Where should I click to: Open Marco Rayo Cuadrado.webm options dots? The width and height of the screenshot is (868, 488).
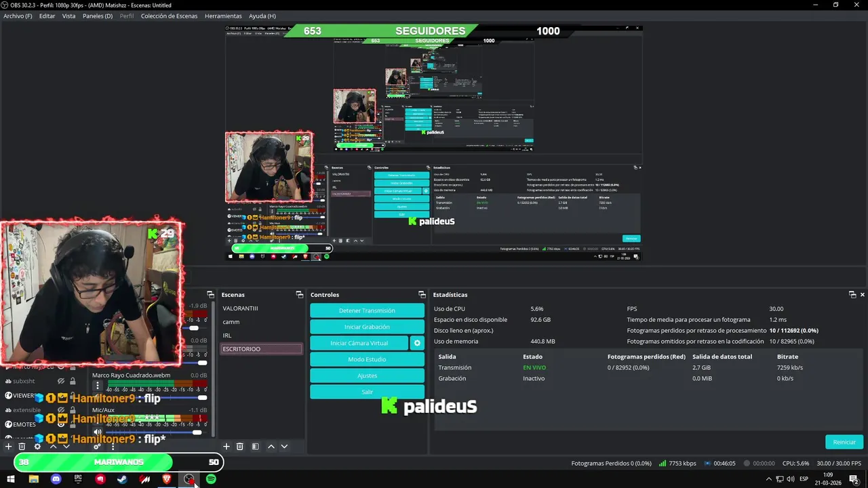point(98,385)
